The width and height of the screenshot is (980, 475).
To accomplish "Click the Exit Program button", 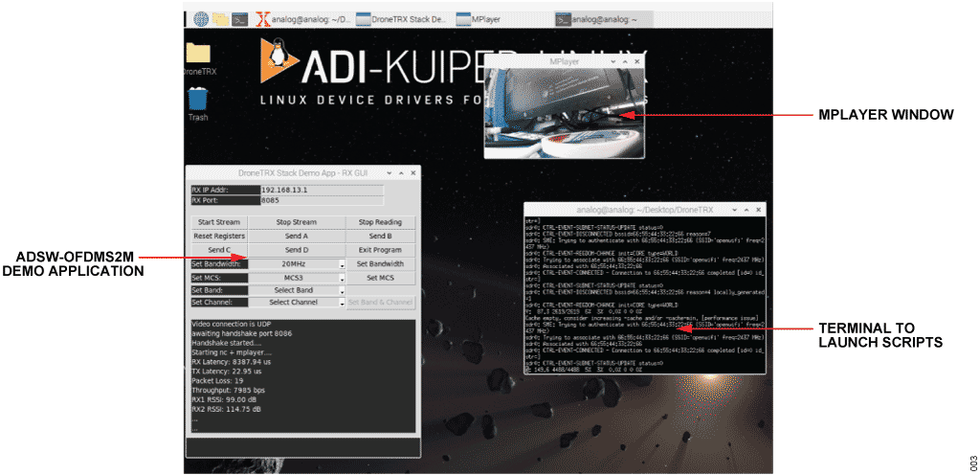I will 380,250.
